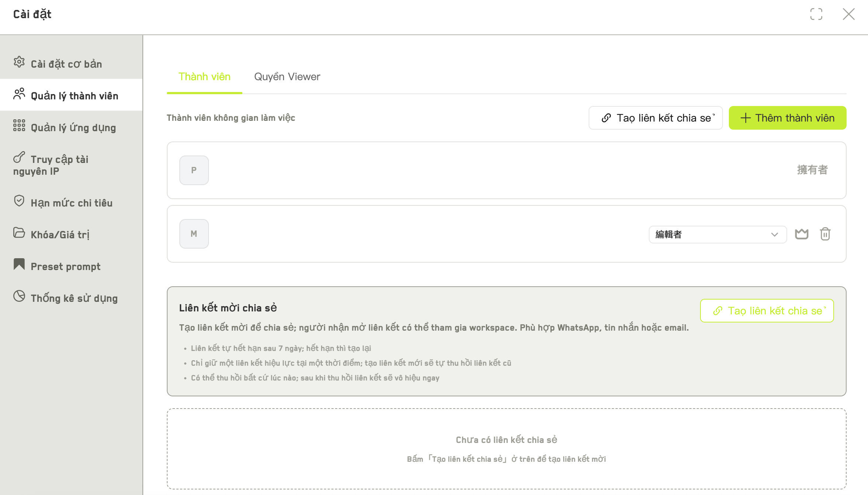The height and width of the screenshot is (495, 868).
Task: Delete member M with trash icon
Action: (x=825, y=234)
